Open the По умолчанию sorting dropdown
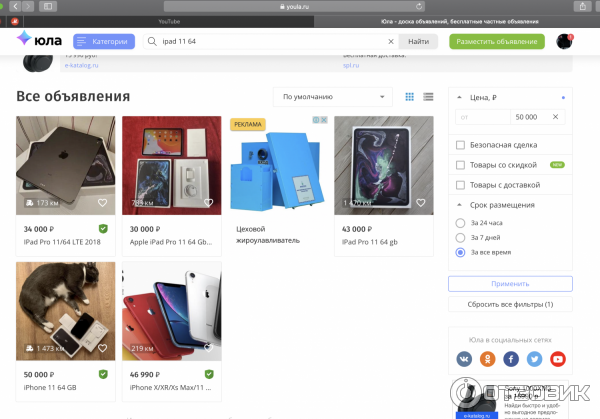The width and height of the screenshot is (600, 419). tap(332, 97)
